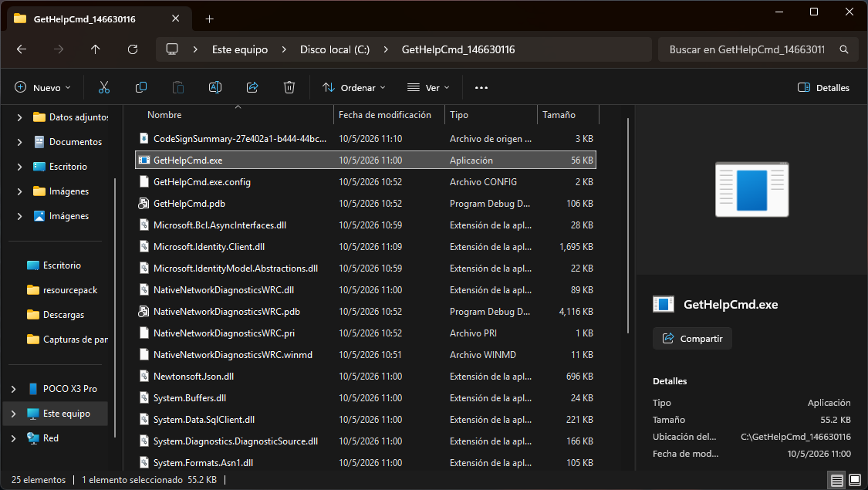
Task: Expand the Documentos tree node
Action: (19, 142)
